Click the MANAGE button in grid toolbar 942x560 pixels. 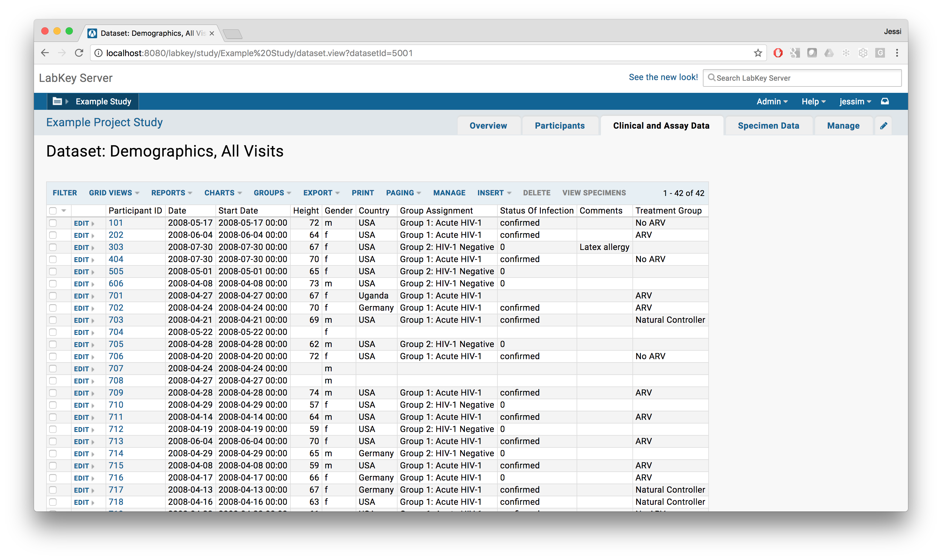(449, 193)
